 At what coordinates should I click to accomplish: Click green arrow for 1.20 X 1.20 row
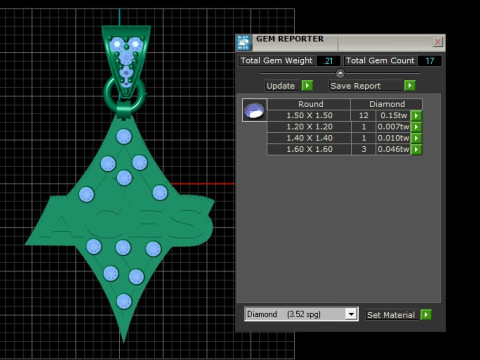(x=416, y=127)
